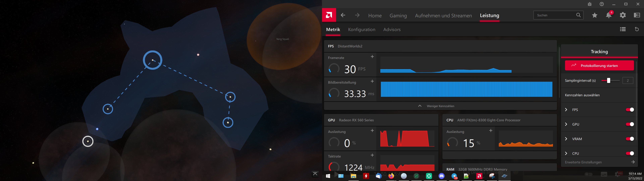Click the search magnifier icon
The width and height of the screenshot is (644, 181).
578,15
